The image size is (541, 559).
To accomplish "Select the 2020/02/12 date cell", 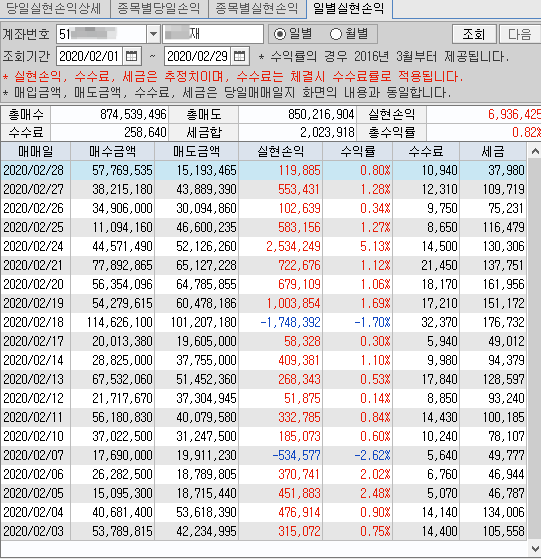I will tap(36, 398).
